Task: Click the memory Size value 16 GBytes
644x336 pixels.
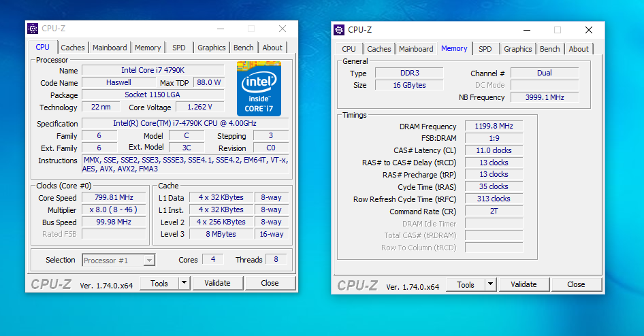Action: [x=410, y=85]
